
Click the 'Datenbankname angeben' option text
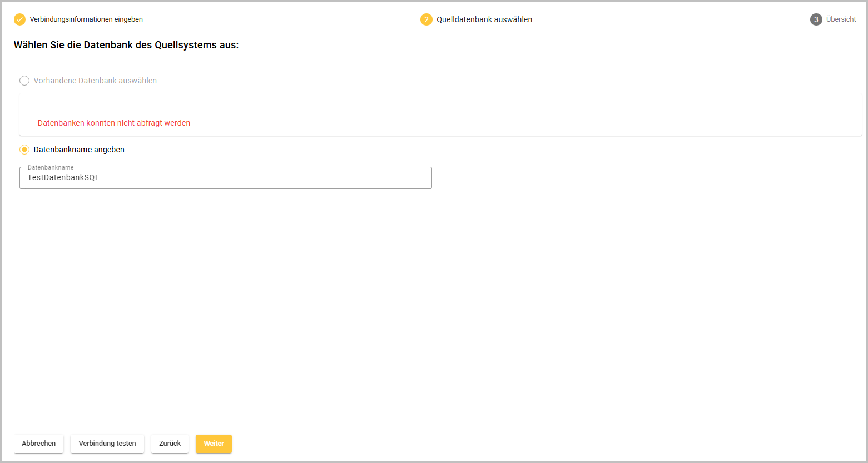(x=79, y=150)
